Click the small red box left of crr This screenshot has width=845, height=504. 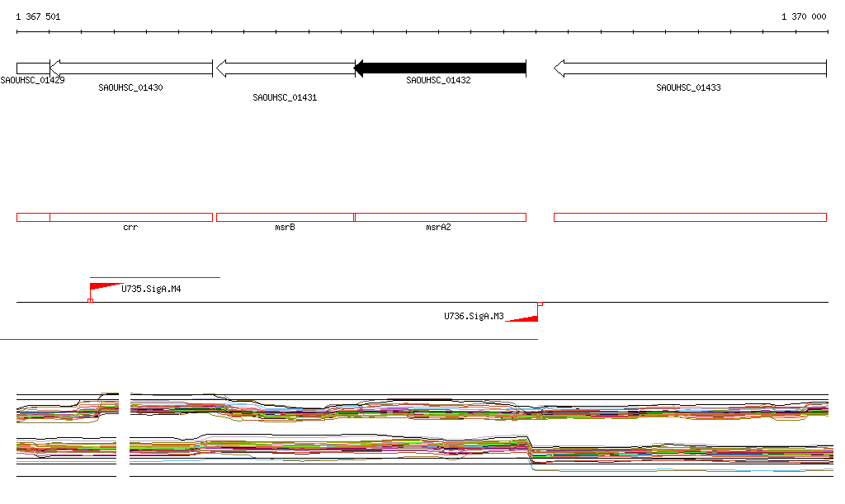33,218
